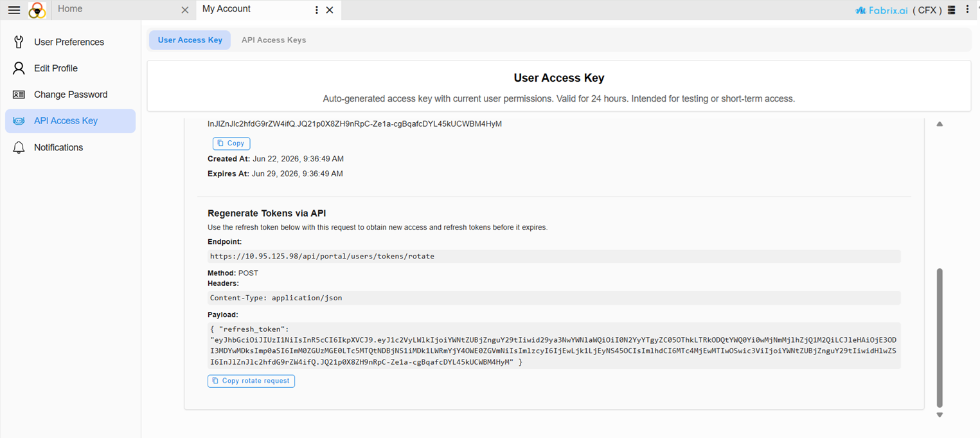The image size is (980, 438).
Task: Open the top-right vertical dots menu
Action: [967, 10]
